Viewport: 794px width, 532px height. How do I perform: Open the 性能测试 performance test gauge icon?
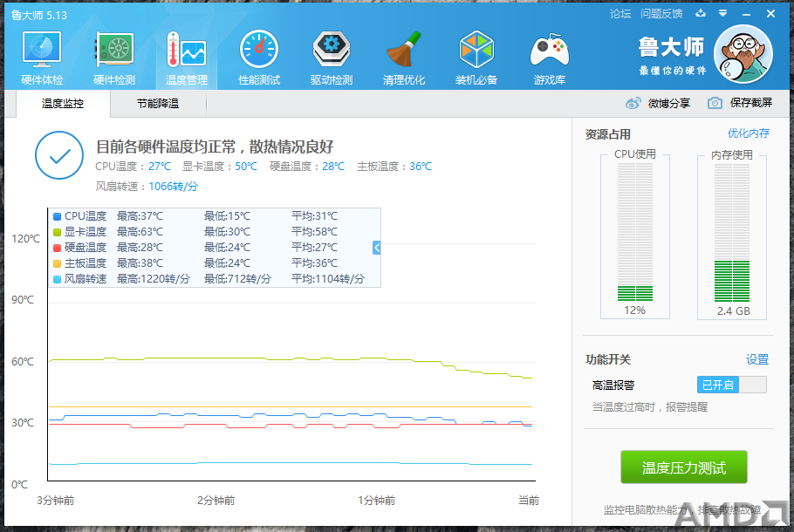(259, 58)
